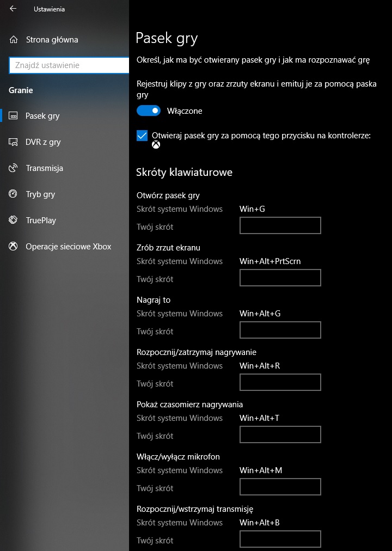Image resolution: width=392 pixels, height=551 pixels.
Task: Click shortcut field for Pokaż czasomierz nagrywania
Action: [280, 434]
